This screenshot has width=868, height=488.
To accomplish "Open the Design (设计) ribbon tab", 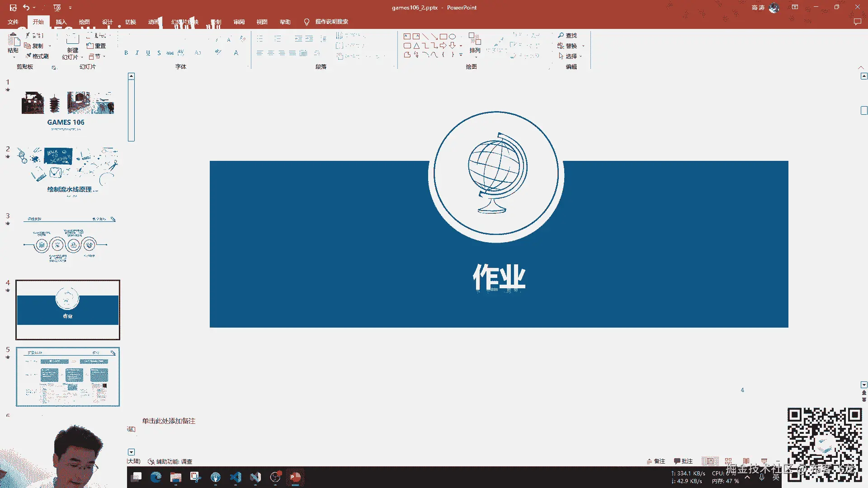I will [107, 22].
